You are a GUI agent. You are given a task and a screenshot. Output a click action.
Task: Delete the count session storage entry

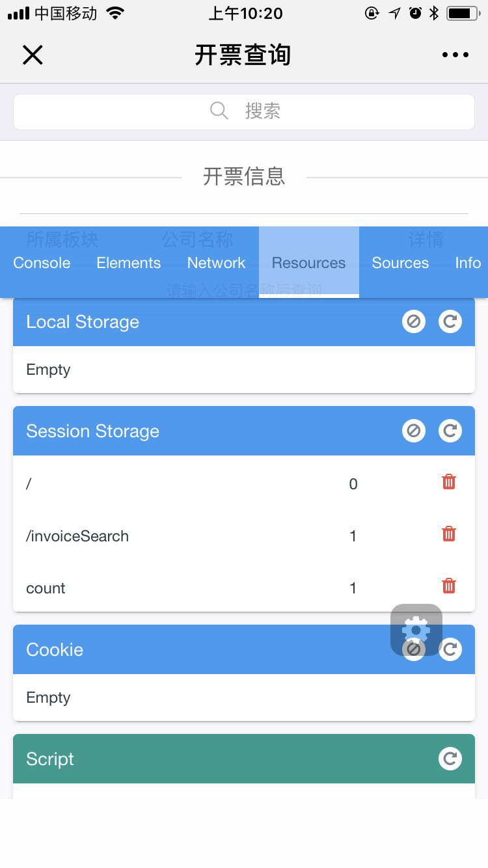pyautogui.click(x=449, y=586)
